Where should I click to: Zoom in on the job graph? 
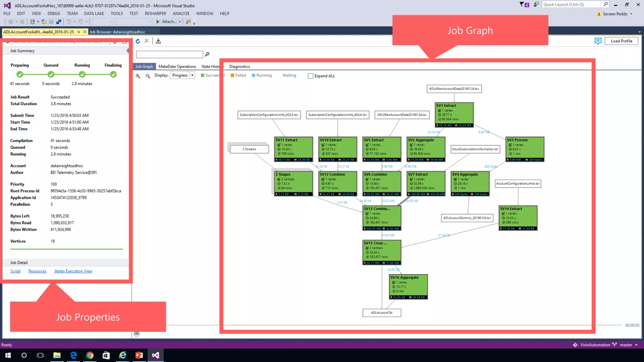pyautogui.click(x=138, y=76)
